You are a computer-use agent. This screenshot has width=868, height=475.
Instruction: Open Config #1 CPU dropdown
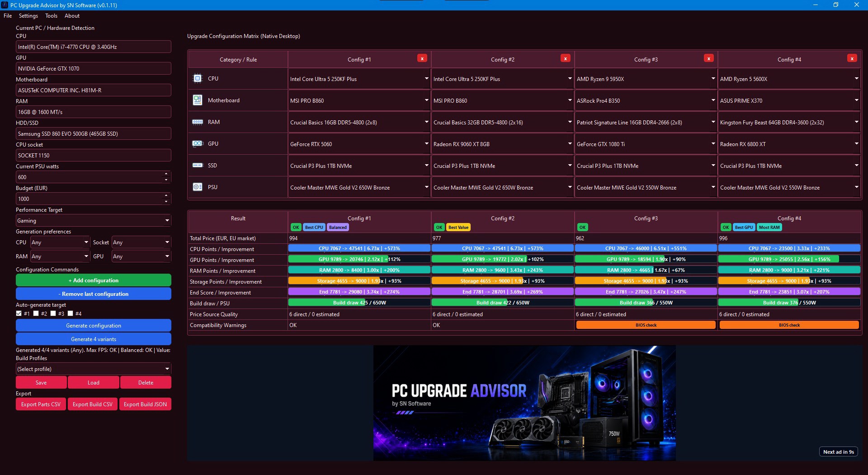click(x=359, y=79)
